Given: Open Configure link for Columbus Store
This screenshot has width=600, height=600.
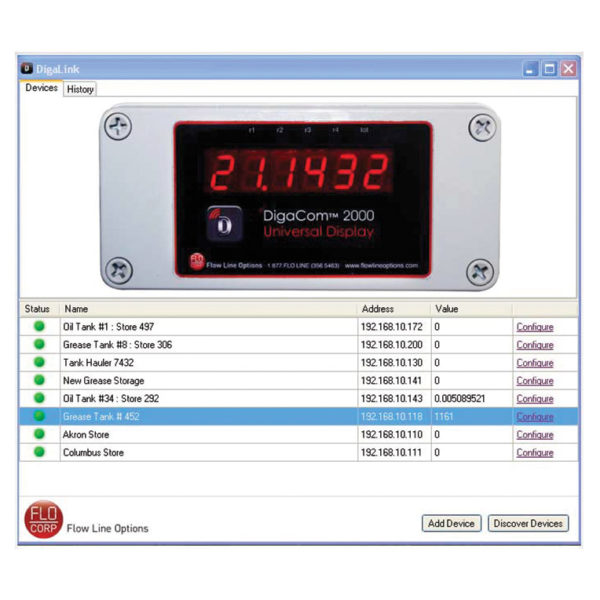Looking at the screenshot, I should 535,453.
